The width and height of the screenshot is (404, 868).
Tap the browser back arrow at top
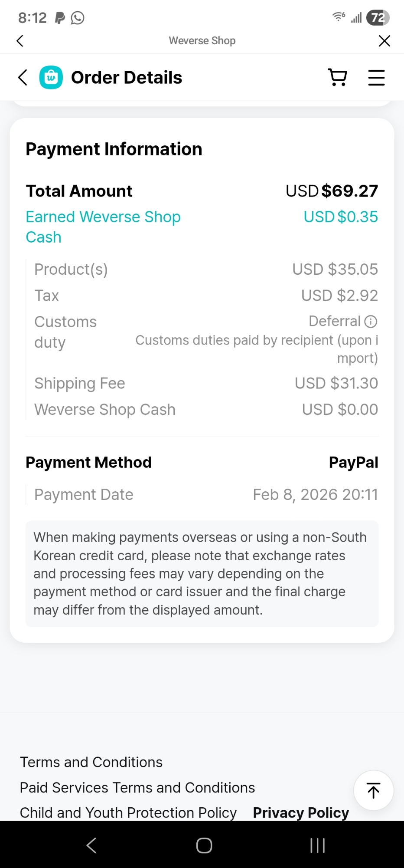(20, 41)
